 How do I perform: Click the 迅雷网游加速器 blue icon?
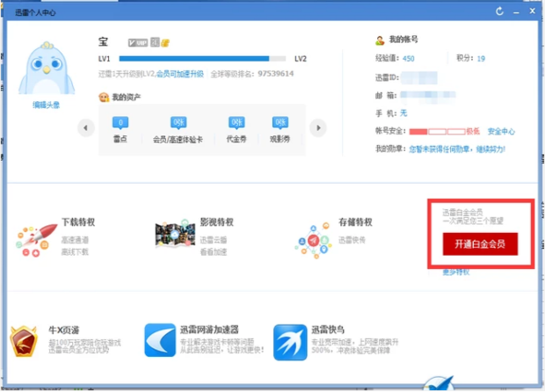[160, 340]
